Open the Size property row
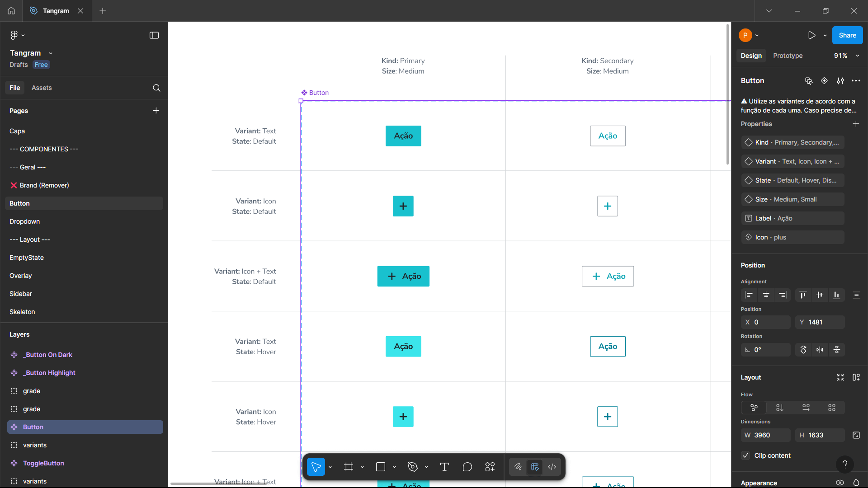The height and width of the screenshot is (488, 868). point(793,199)
